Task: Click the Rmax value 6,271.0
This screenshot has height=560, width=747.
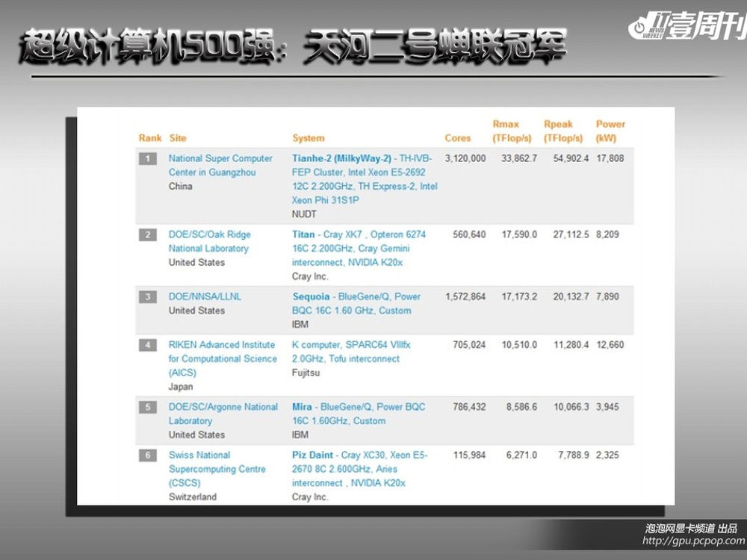Action: click(x=521, y=455)
